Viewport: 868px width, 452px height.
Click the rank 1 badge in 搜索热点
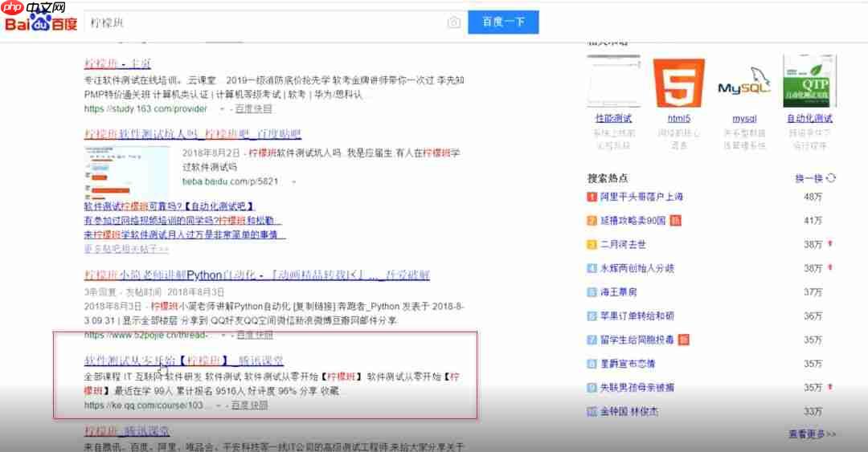click(x=592, y=197)
